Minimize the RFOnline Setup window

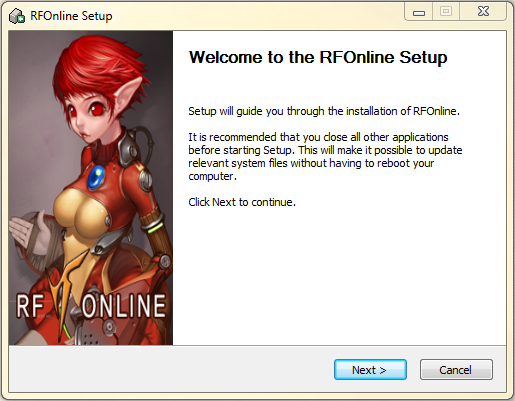tap(419, 12)
